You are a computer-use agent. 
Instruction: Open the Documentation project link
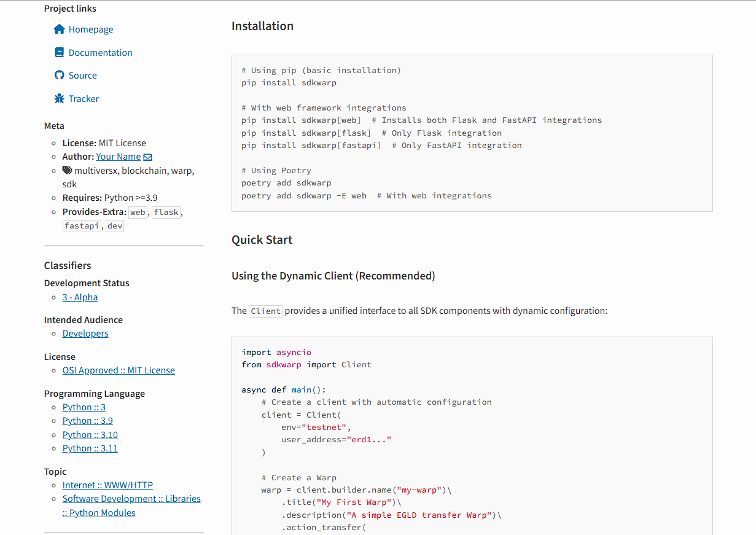click(101, 53)
